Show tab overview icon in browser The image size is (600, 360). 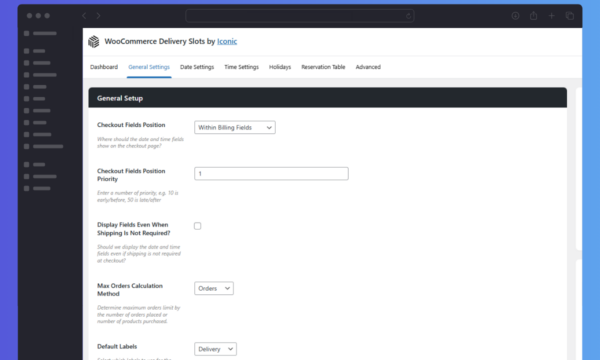pos(570,16)
